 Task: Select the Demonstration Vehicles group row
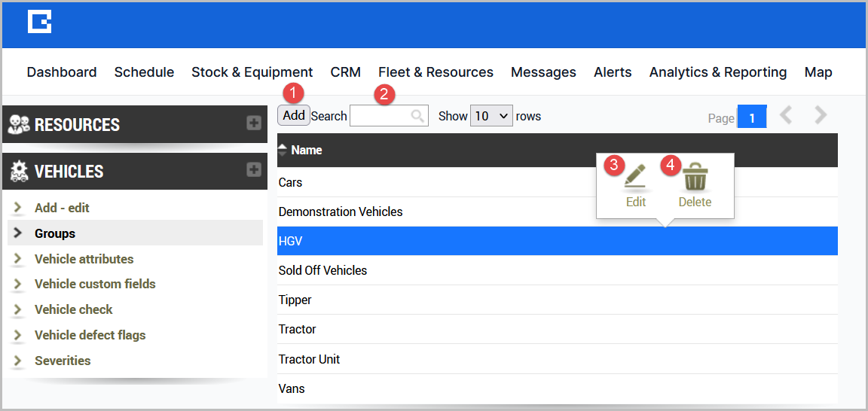coord(557,212)
